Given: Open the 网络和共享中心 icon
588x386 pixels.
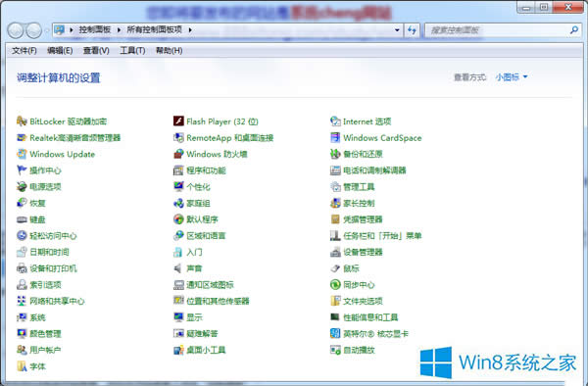Looking at the screenshot, I should tap(22, 301).
